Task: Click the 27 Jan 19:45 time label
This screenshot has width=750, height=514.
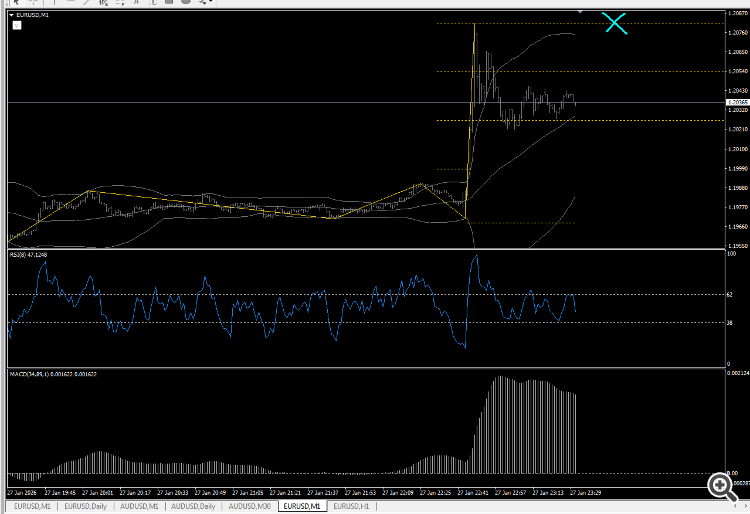Action: 60,492
